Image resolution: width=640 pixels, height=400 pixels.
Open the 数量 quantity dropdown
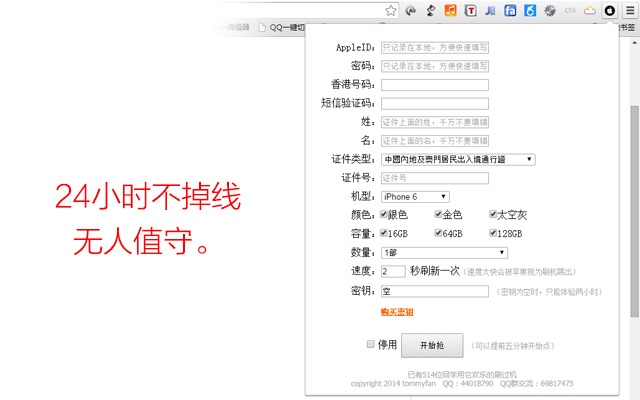pos(444,253)
